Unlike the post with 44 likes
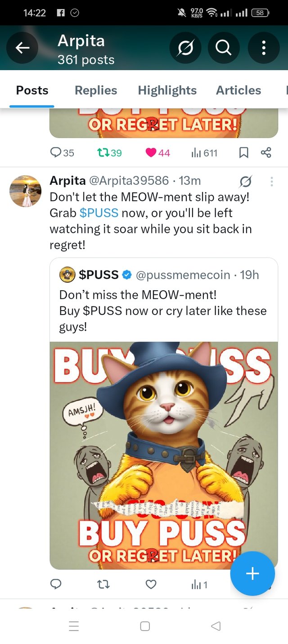288x644 pixels. click(x=157, y=153)
